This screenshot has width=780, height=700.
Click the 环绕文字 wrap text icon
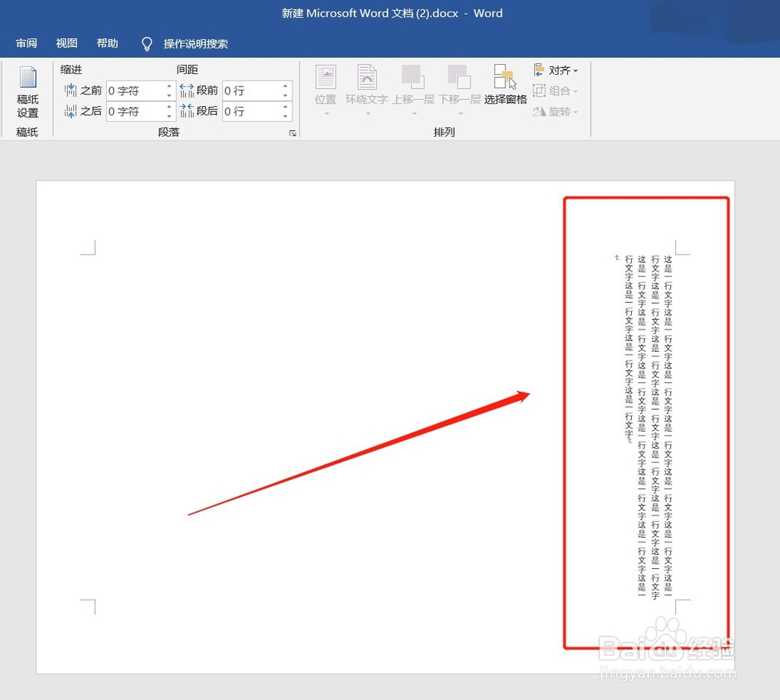click(x=367, y=77)
